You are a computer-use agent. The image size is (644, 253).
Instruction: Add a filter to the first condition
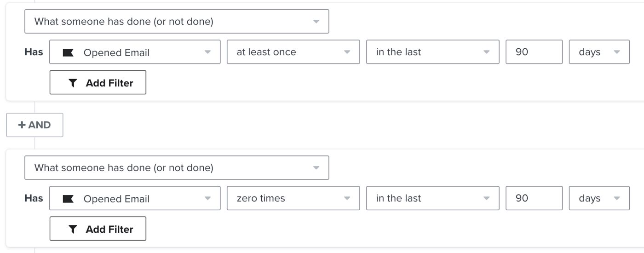click(98, 83)
